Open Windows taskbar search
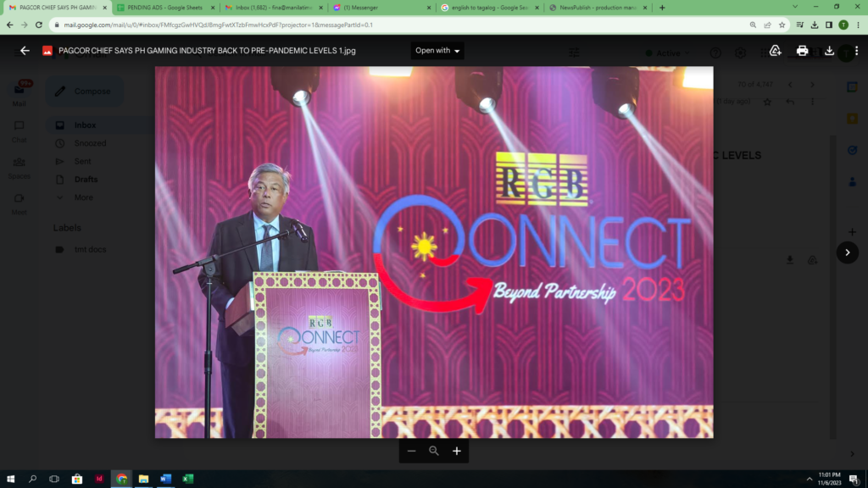The width and height of the screenshot is (868, 488). tap(33, 479)
